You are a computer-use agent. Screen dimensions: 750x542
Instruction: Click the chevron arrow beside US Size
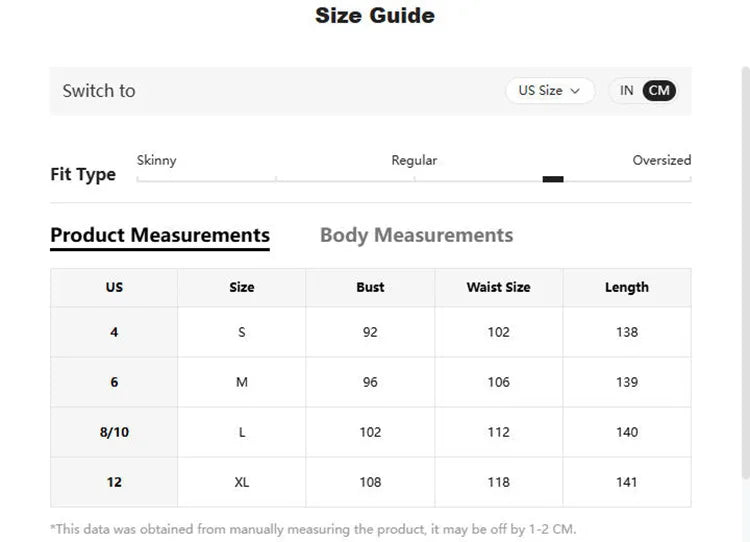point(575,91)
